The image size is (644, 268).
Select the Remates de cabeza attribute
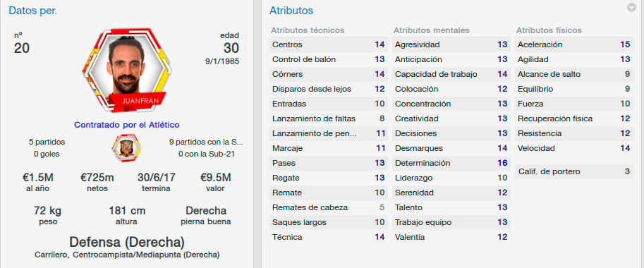pyautogui.click(x=328, y=207)
